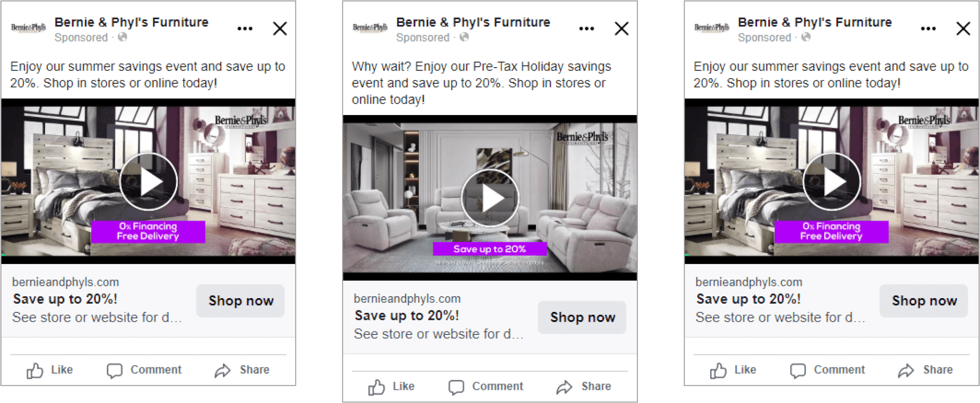Click the Comment icon on the left ad
Viewport: 980px width, 403px height.
115,371
